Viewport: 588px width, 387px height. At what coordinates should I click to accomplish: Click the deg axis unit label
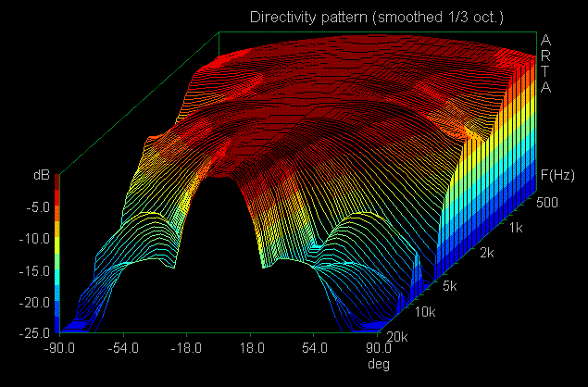380,363
